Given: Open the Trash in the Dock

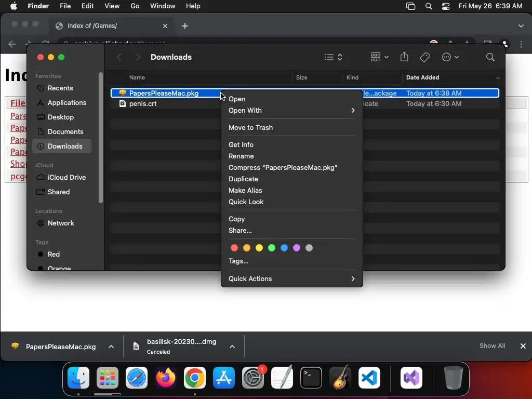Looking at the screenshot, I should click(x=453, y=378).
